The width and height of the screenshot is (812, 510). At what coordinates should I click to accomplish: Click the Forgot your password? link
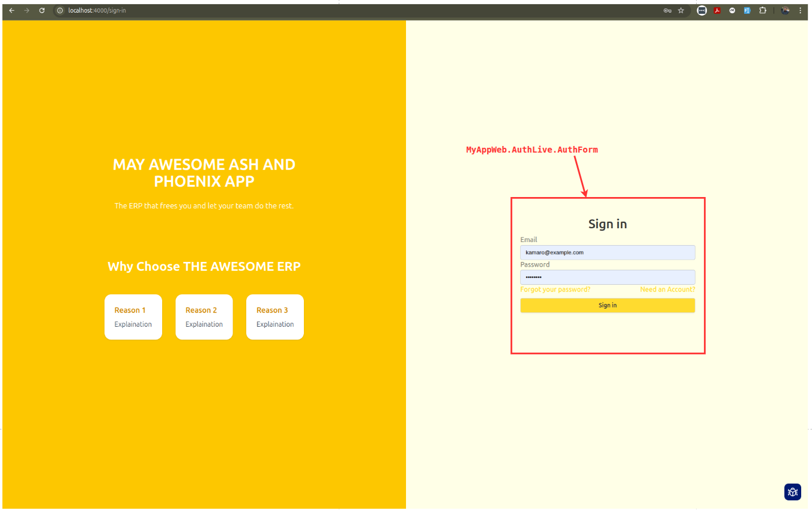click(x=555, y=290)
